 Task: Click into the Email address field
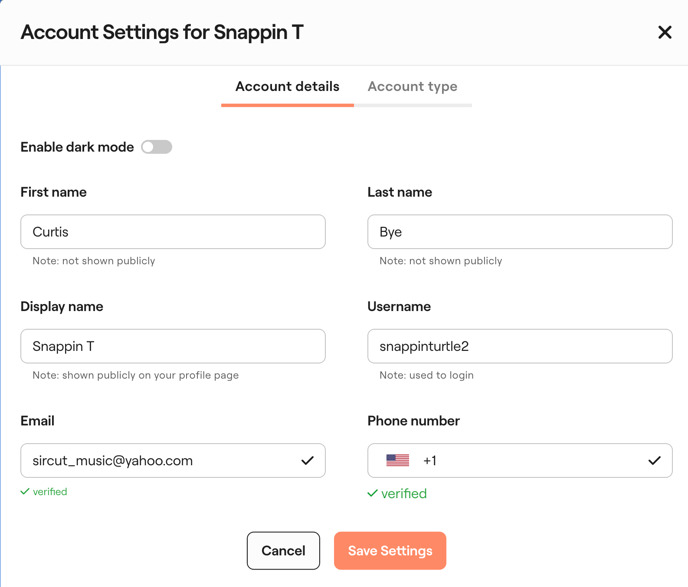160,461
